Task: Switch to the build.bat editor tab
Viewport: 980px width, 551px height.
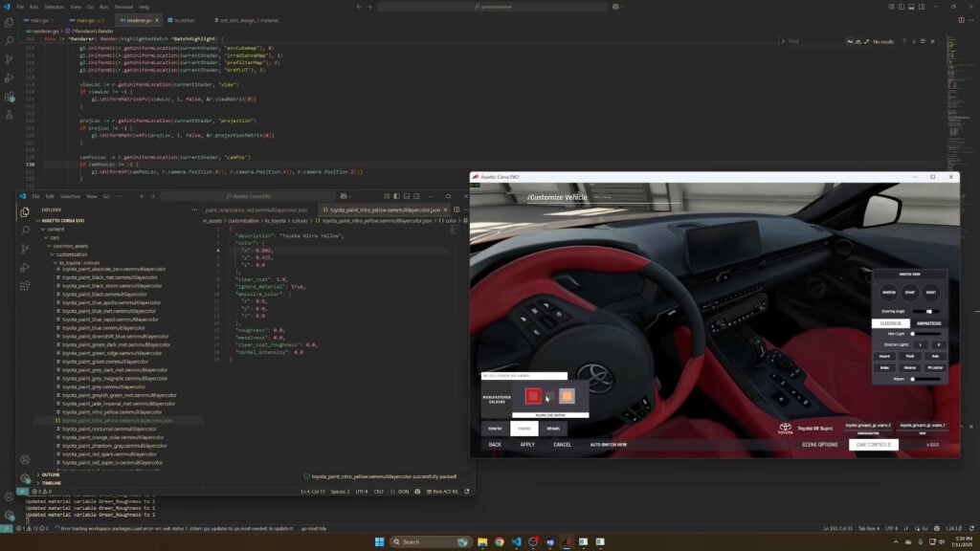Action: (181, 21)
